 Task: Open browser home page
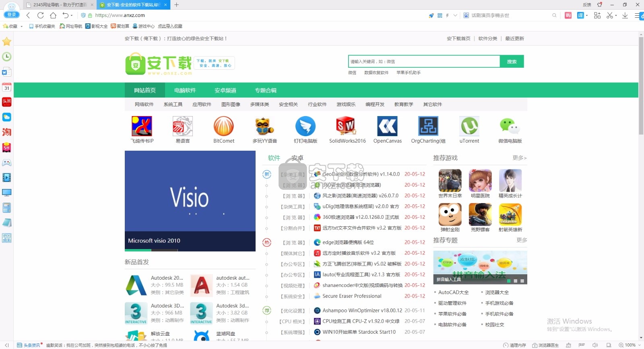[x=53, y=15]
